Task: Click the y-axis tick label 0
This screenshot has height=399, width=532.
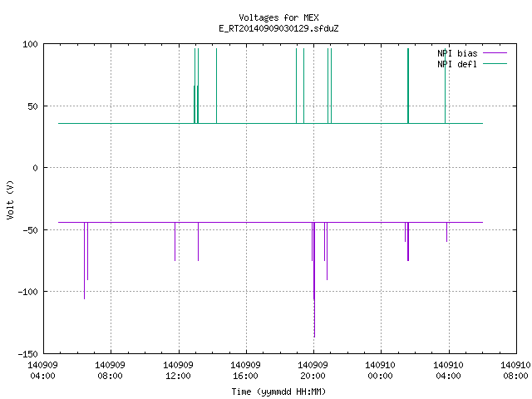Action: pyautogui.click(x=35, y=168)
